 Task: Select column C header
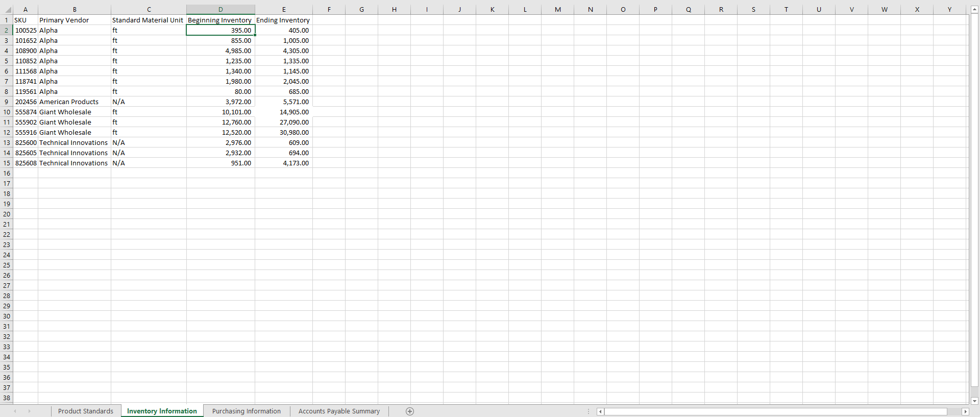click(149, 10)
